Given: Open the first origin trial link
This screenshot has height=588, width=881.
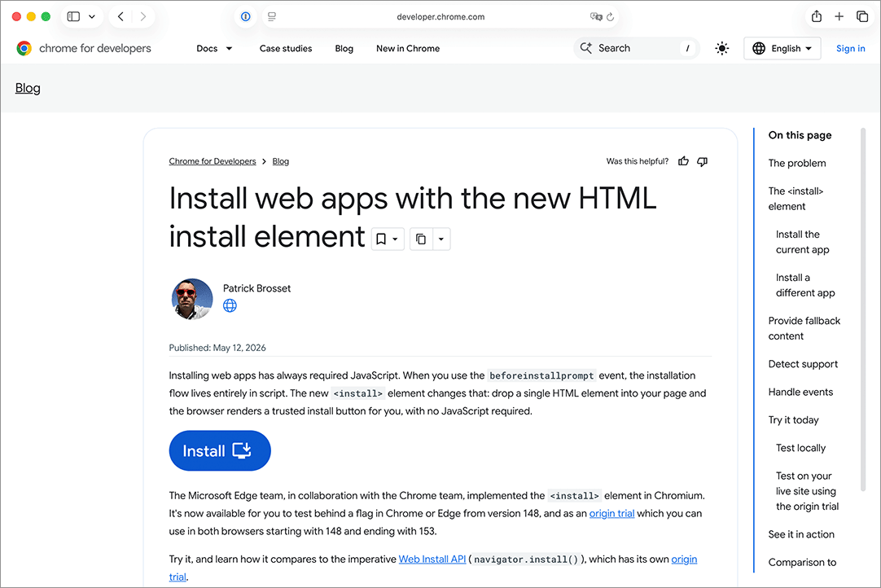Looking at the screenshot, I should click(611, 513).
